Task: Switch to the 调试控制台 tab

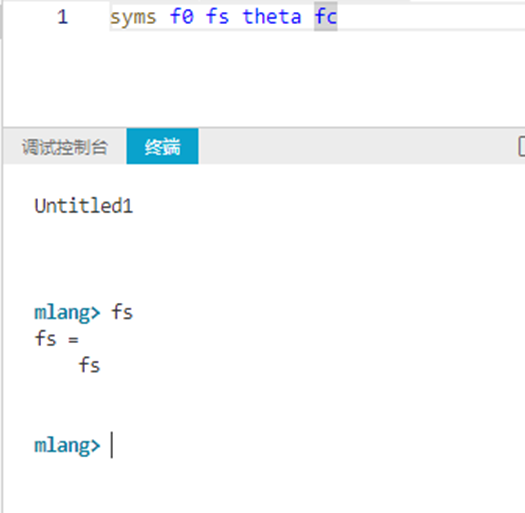Action: pyautogui.click(x=65, y=147)
